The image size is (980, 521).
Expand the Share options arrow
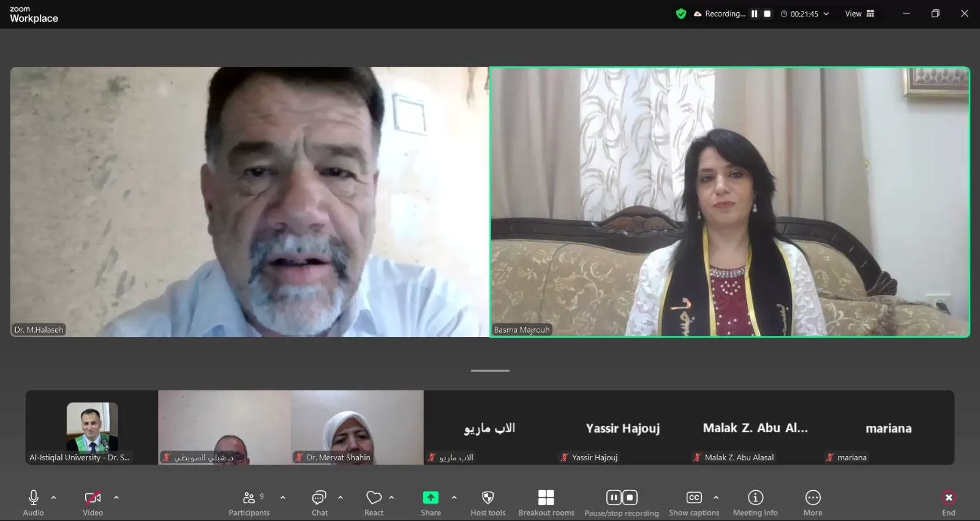454,498
